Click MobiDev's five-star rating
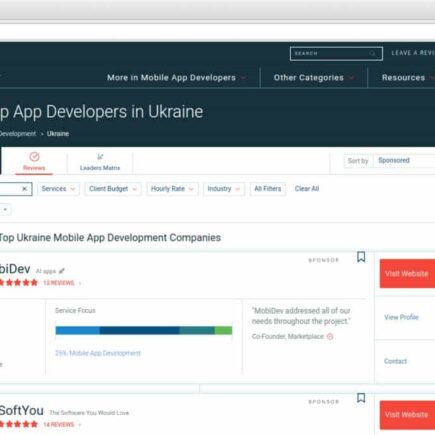 [19, 283]
